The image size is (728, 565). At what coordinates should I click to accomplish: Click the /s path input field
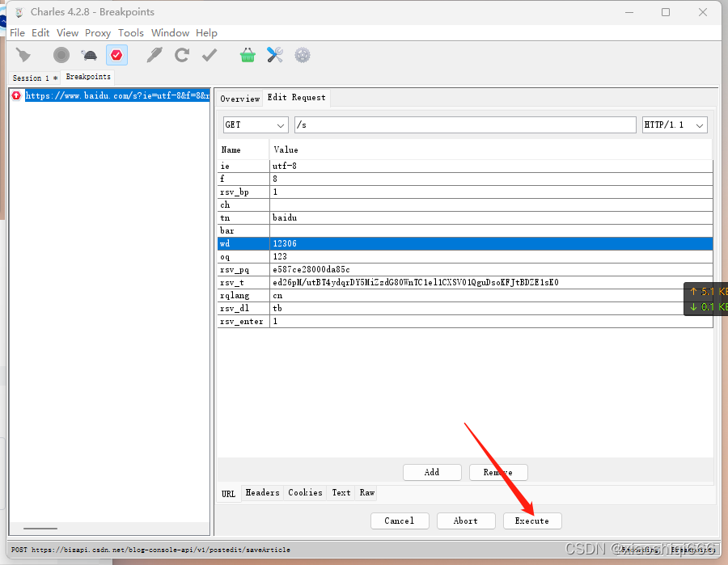pos(465,124)
